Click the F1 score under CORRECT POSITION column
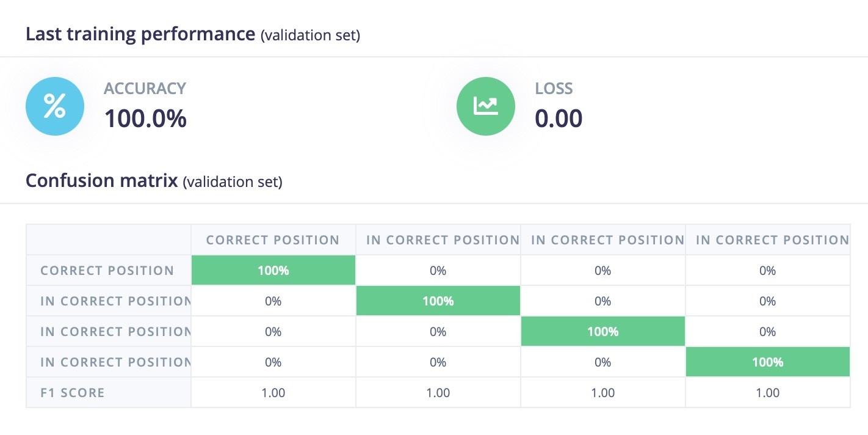868x435 pixels. (x=273, y=393)
